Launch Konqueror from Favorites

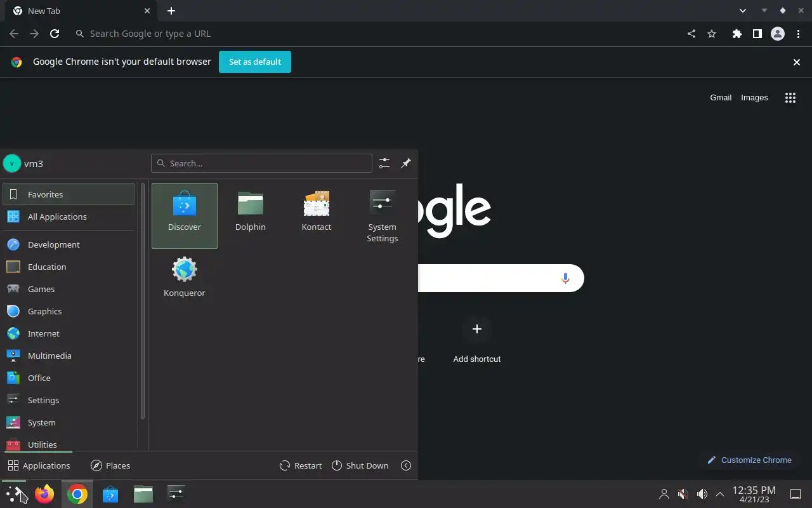tap(185, 281)
